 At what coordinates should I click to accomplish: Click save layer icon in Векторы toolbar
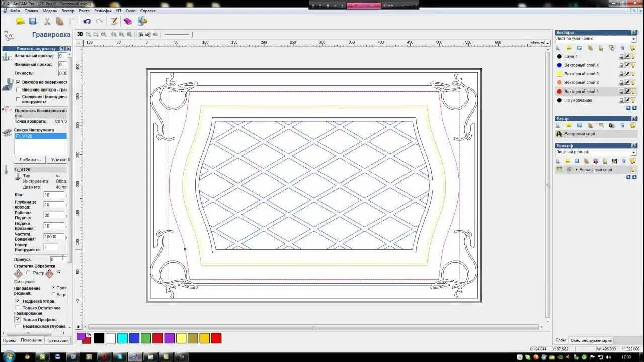pos(579,48)
